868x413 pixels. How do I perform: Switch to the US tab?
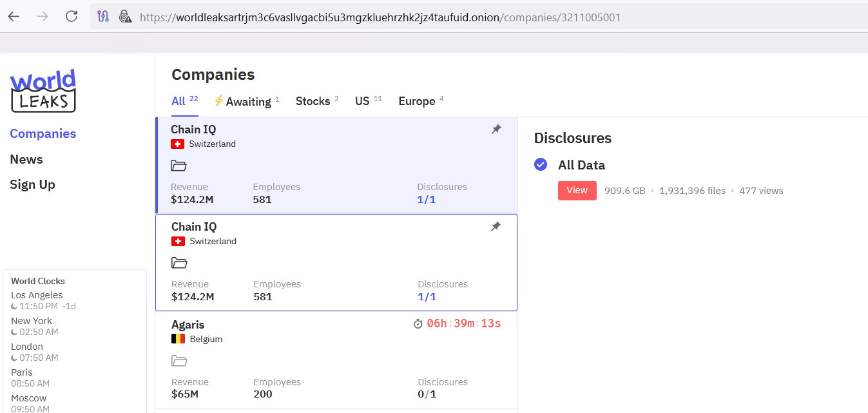click(x=369, y=101)
